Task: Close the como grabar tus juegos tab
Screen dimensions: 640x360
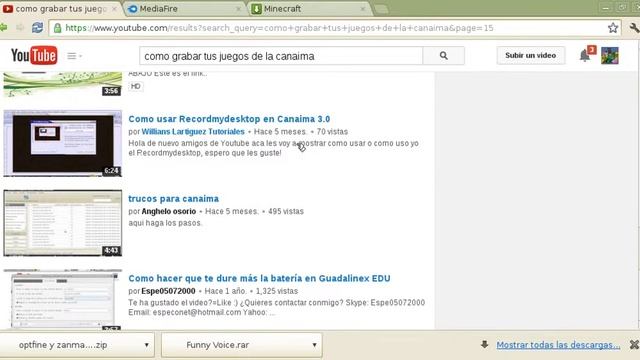Action: point(114,9)
